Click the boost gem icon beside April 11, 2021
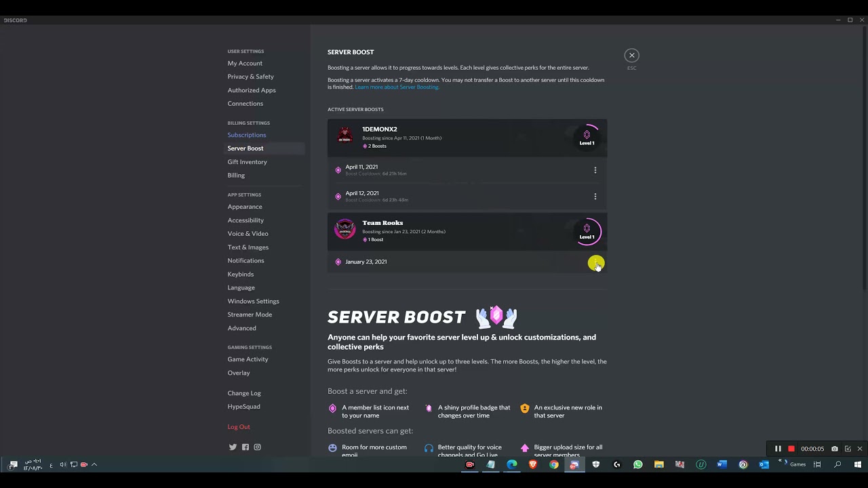The height and width of the screenshot is (488, 868). click(x=338, y=170)
